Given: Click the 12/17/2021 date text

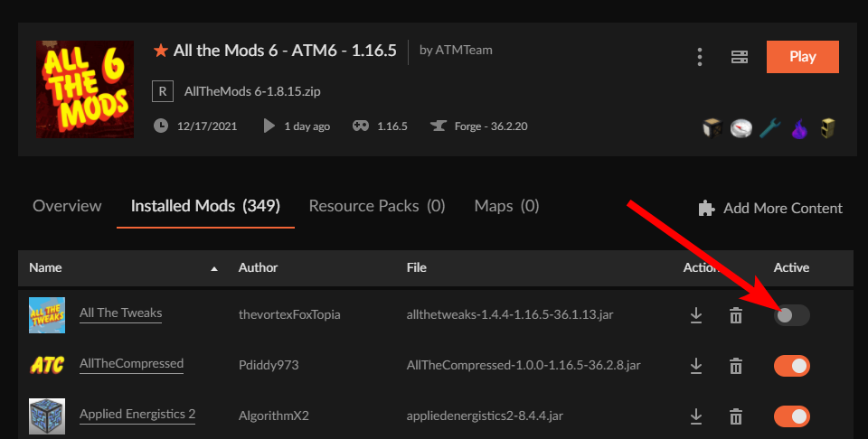Looking at the screenshot, I should [207, 126].
